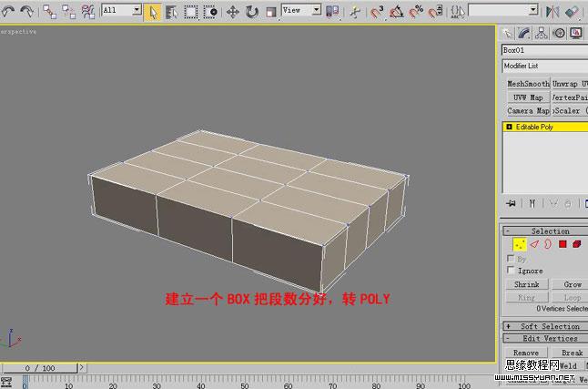The height and width of the screenshot is (389, 588).
Task: Click the Select and Manipulate icon
Action: coord(354,12)
